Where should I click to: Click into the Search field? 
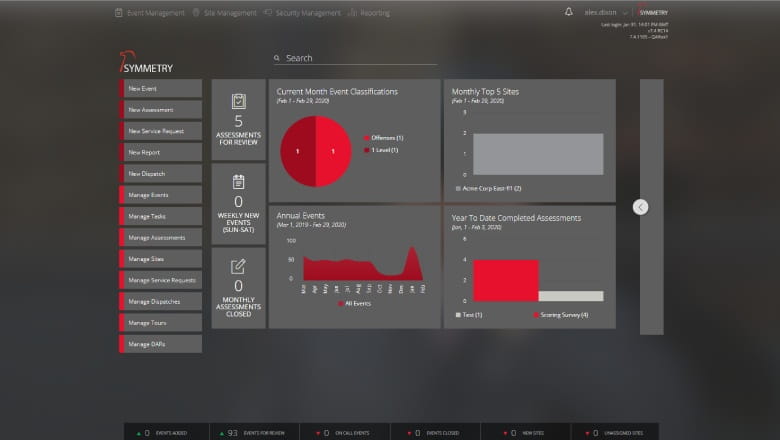click(x=360, y=59)
